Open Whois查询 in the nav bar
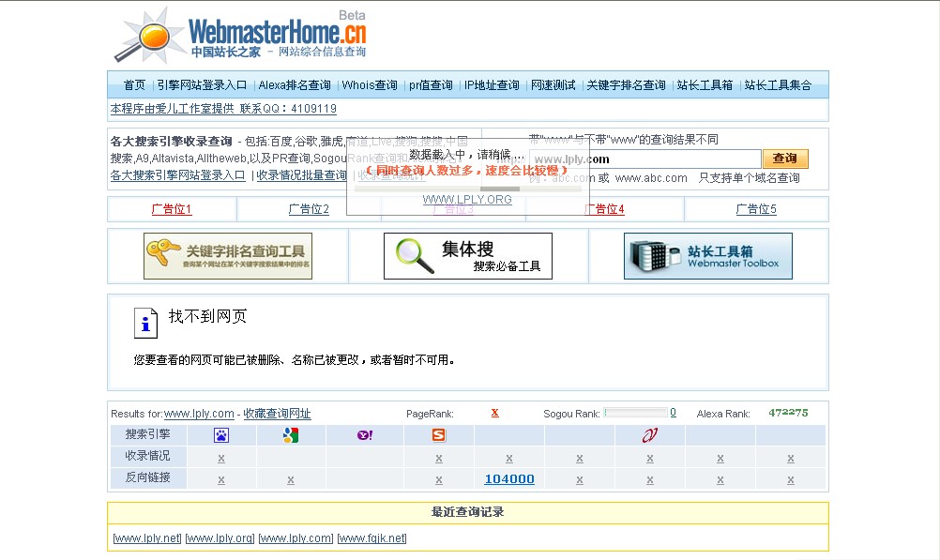The image size is (940, 560). click(370, 85)
